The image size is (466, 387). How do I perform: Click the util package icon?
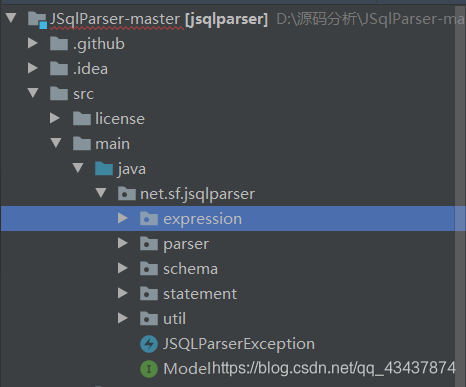[149, 319]
